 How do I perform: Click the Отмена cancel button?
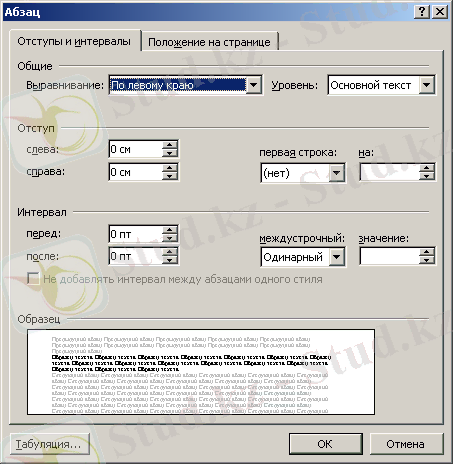pos(406,444)
